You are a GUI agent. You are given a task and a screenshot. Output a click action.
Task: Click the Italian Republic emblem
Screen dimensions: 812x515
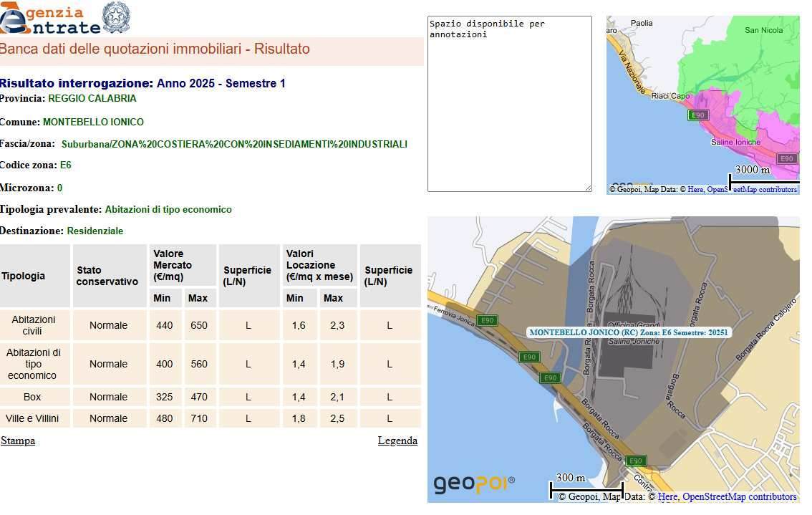(117, 17)
